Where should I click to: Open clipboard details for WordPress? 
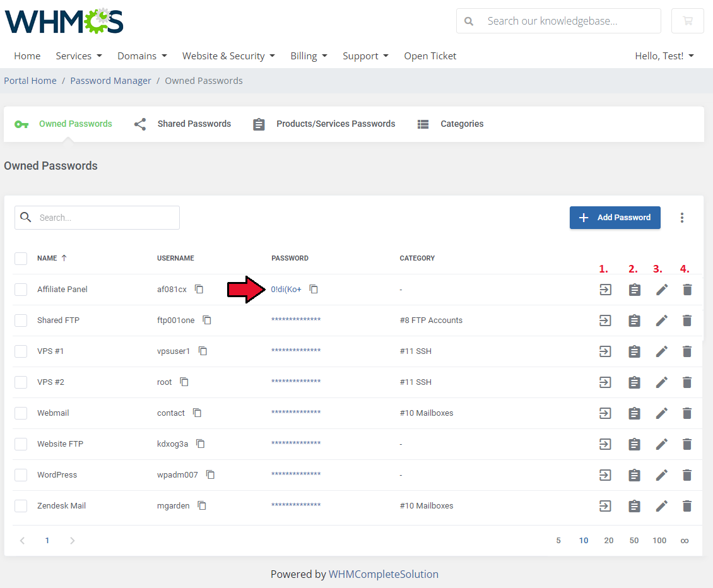pyautogui.click(x=634, y=475)
